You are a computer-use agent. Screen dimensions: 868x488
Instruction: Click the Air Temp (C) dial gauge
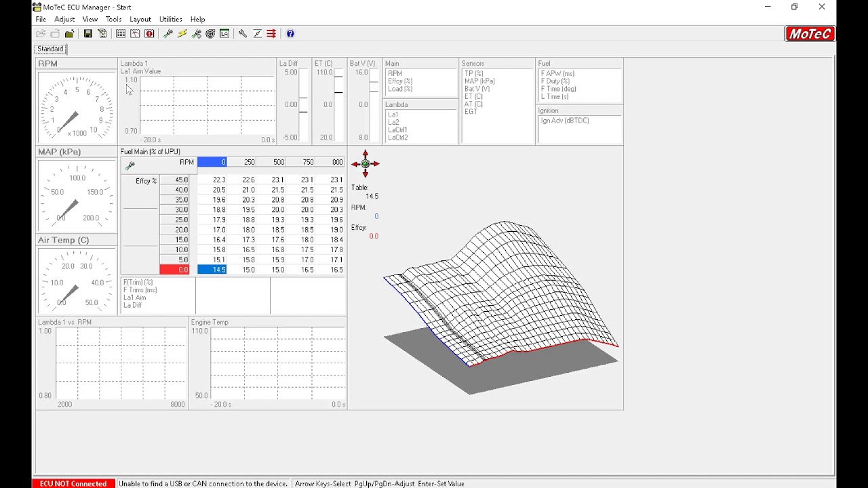click(x=77, y=282)
